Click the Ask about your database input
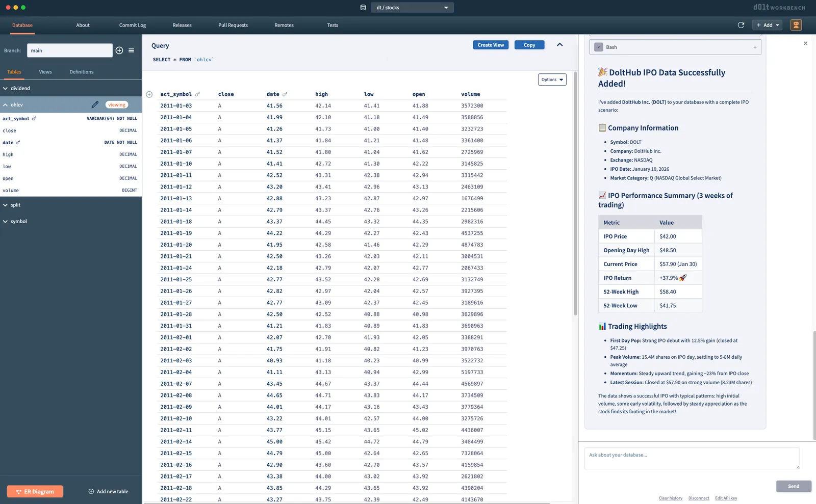Image resolution: width=816 pixels, height=504 pixels. 692,458
